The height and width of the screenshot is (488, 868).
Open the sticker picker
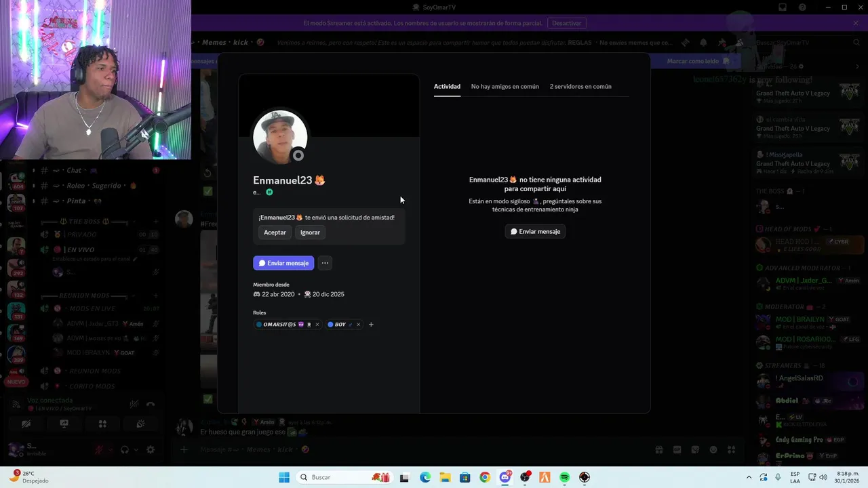695,449
